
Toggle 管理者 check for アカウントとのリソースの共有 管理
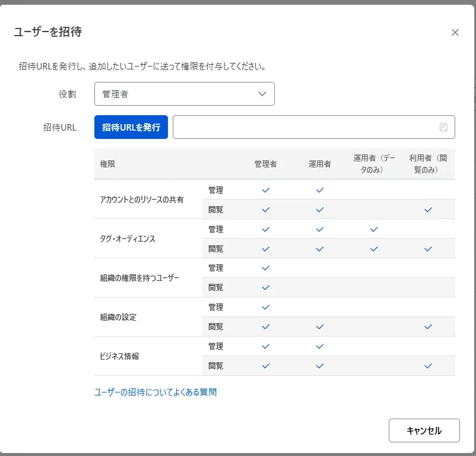point(265,190)
